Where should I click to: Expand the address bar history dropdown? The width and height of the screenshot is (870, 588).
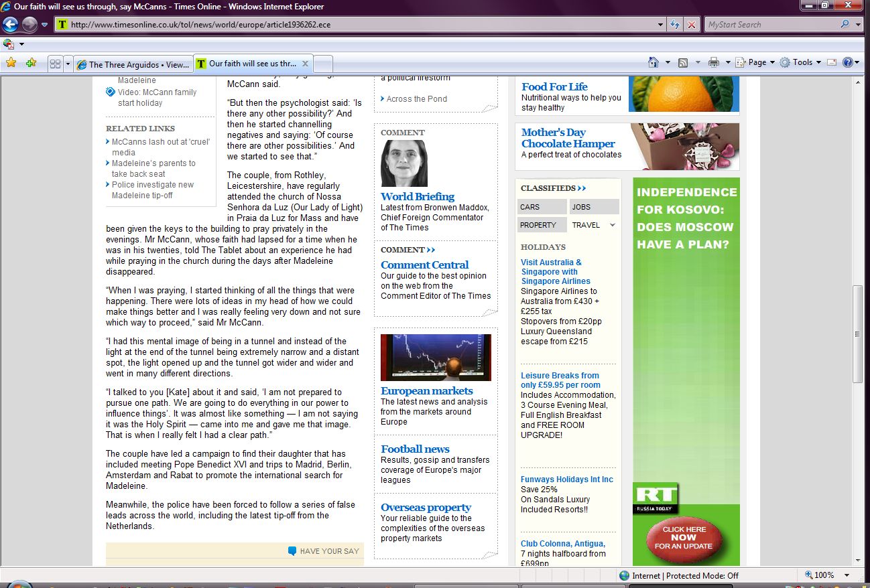[661, 25]
